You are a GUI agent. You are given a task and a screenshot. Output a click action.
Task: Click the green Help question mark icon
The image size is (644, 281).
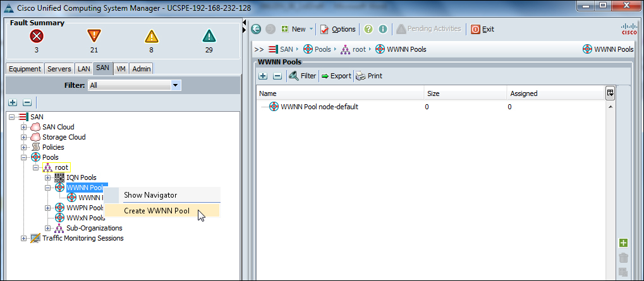[368, 29]
